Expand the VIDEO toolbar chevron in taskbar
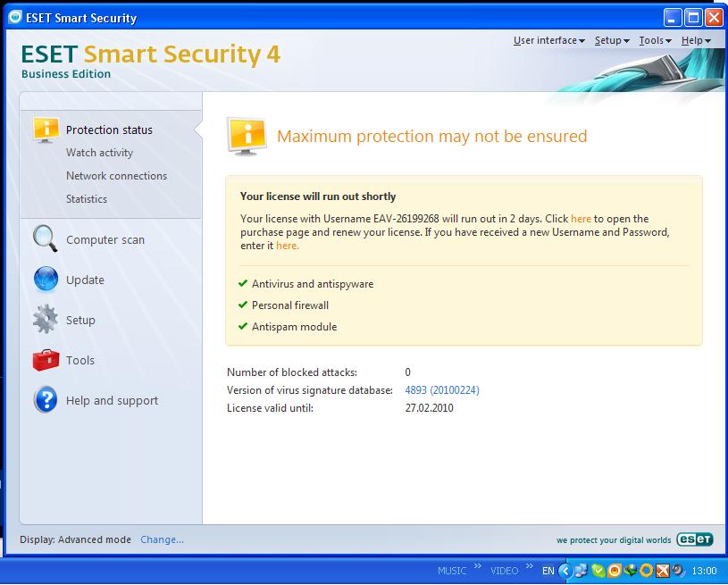Viewport: 728px width, 585px height. pyautogui.click(x=530, y=566)
